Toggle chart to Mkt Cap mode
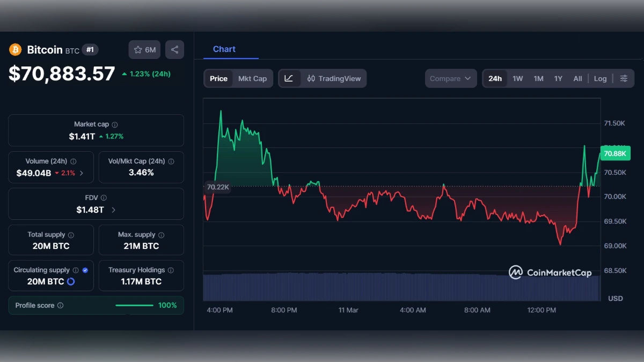 [253, 78]
